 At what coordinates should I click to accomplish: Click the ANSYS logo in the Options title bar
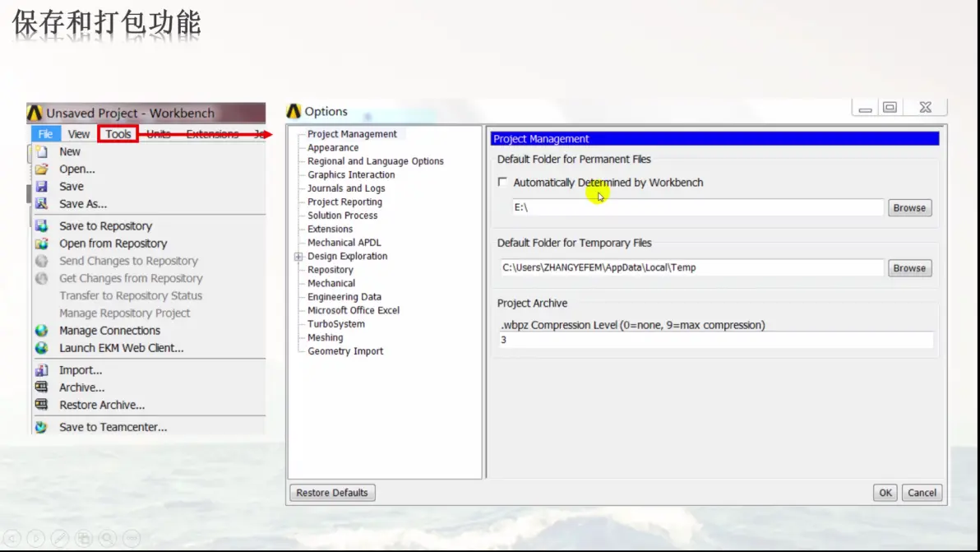point(294,111)
